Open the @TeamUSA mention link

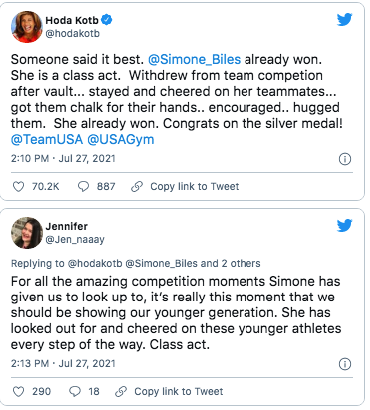(x=47, y=139)
